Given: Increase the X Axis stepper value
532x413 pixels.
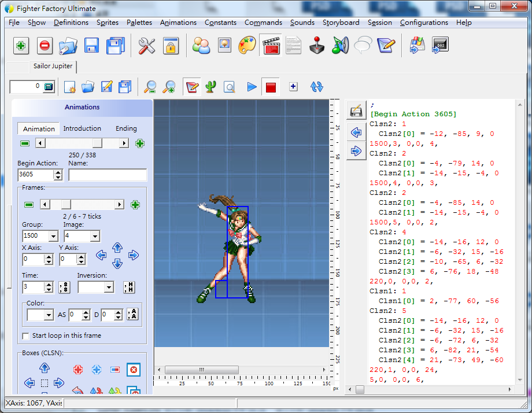Looking at the screenshot, I should click(x=49, y=257).
